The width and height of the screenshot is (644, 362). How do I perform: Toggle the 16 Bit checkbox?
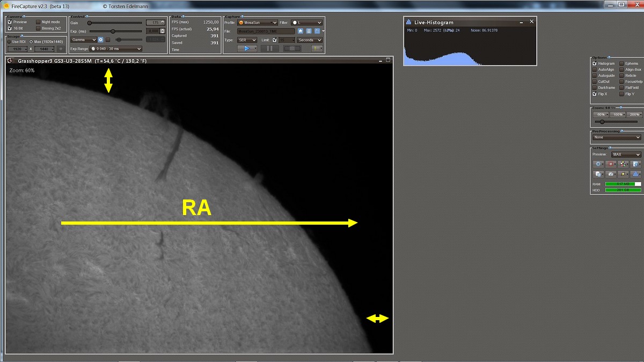tap(9, 28)
